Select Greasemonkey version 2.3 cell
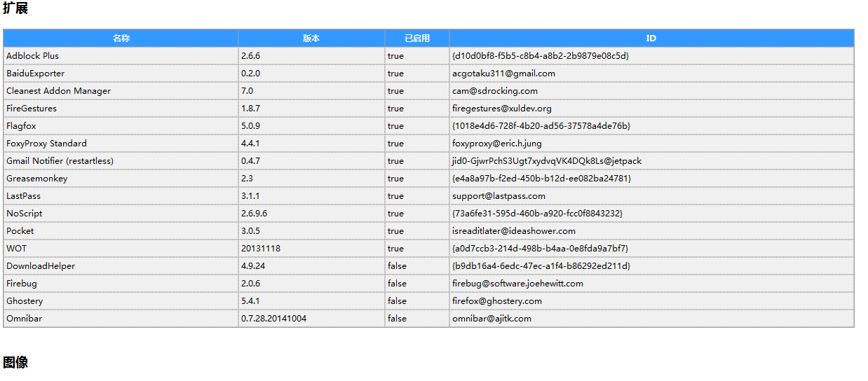 coord(311,179)
